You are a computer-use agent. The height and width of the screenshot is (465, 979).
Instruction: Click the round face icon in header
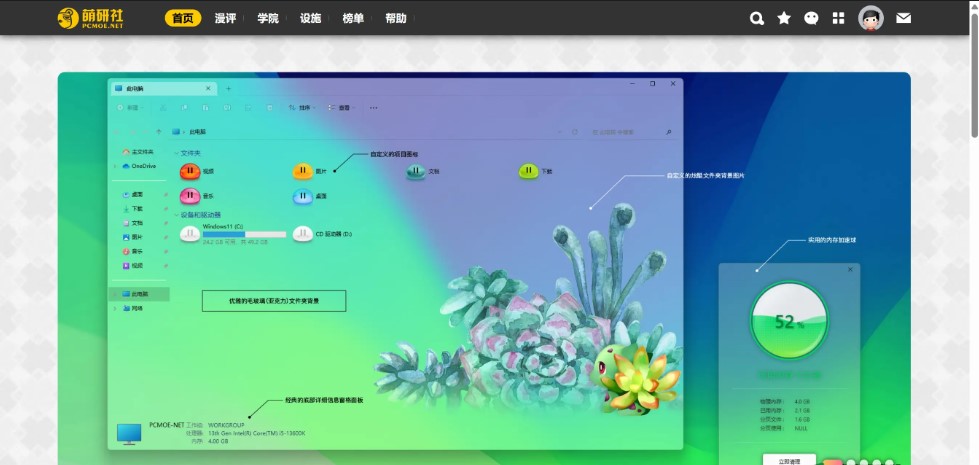[x=811, y=18]
